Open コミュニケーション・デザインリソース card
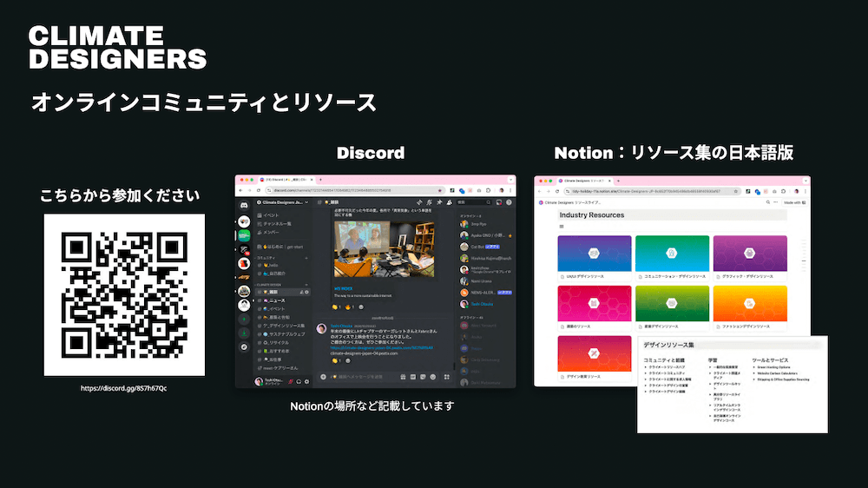868x488 pixels. click(x=672, y=258)
